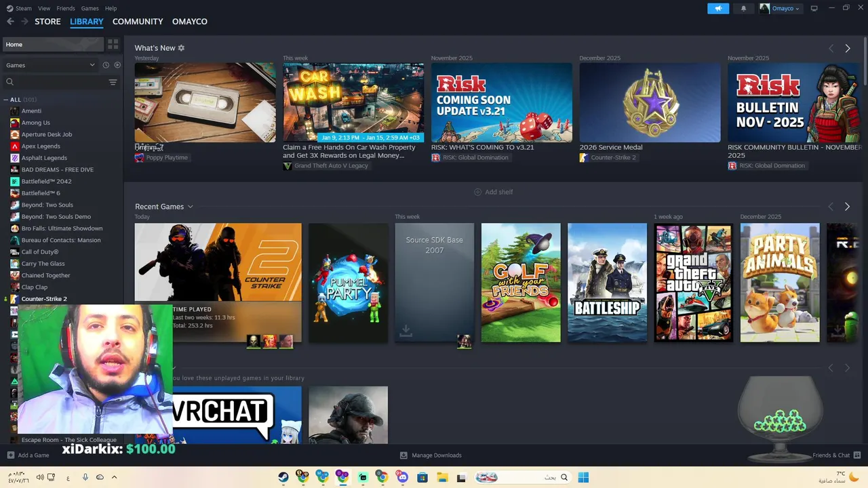Select Amenti in the game list
Image resolution: width=868 pixels, height=488 pixels.
click(31, 111)
